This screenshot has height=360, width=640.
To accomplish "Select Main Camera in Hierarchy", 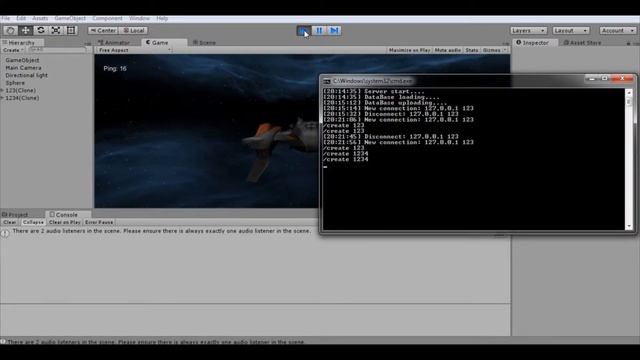I will click(23, 68).
